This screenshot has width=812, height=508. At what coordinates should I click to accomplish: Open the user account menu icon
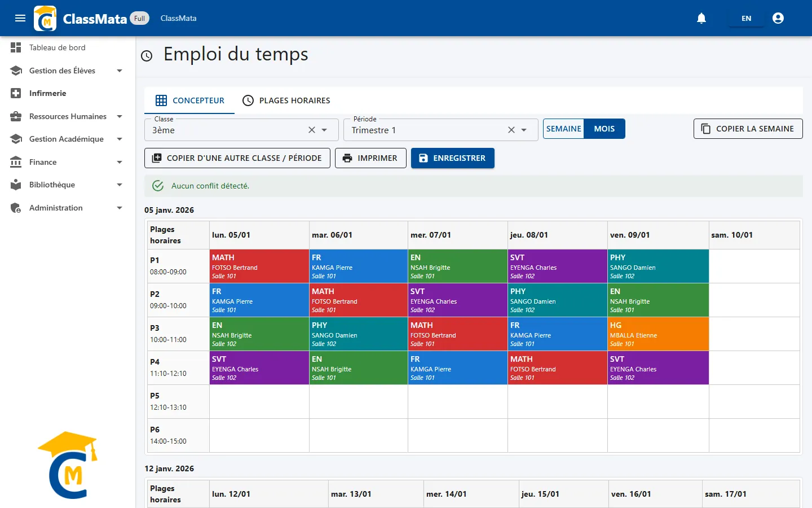pos(778,18)
